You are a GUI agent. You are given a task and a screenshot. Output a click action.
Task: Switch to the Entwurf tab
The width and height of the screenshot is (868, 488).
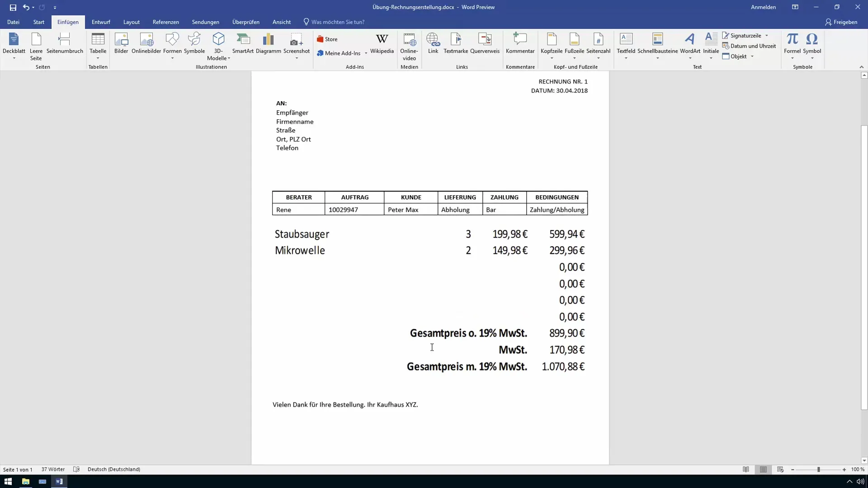(101, 22)
